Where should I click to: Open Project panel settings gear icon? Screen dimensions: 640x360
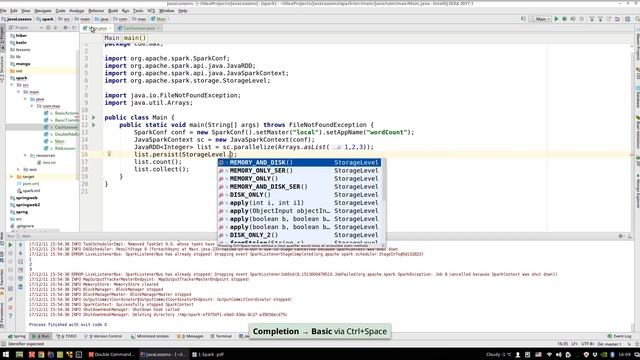pyautogui.click(x=65, y=28)
